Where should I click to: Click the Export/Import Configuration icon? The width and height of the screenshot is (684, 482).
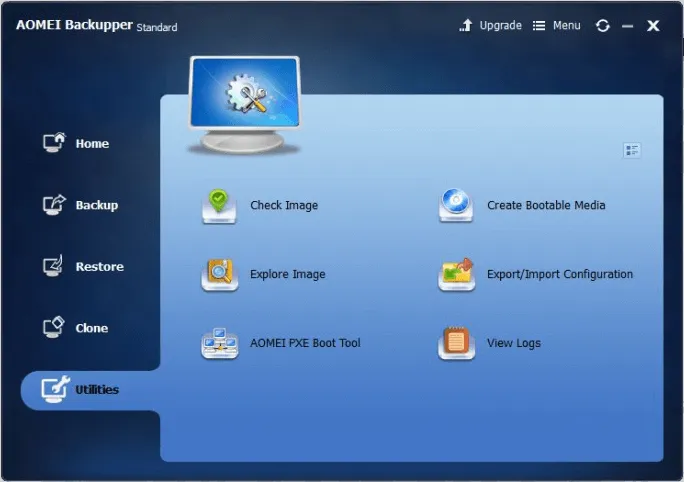[x=456, y=274]
